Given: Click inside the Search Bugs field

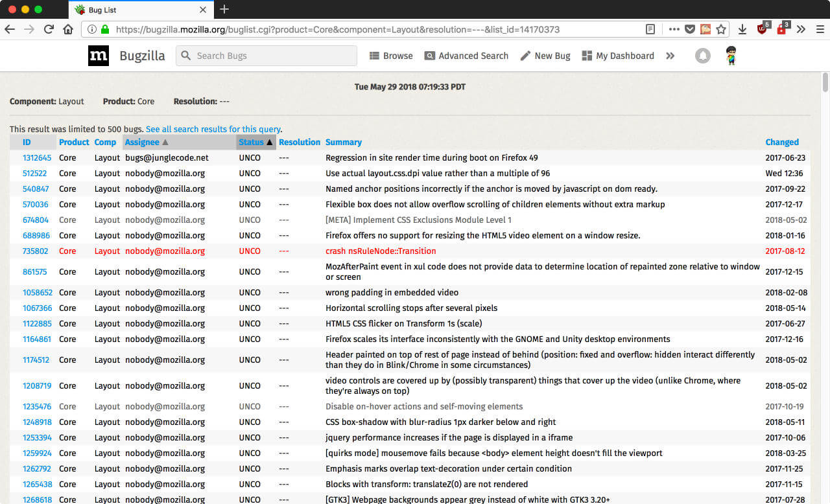Looking at the screenshot, I should [266, 56].
